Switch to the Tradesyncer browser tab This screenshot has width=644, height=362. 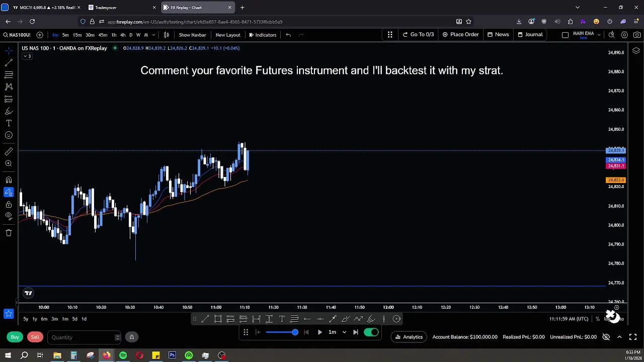click(x=121, y=8)
